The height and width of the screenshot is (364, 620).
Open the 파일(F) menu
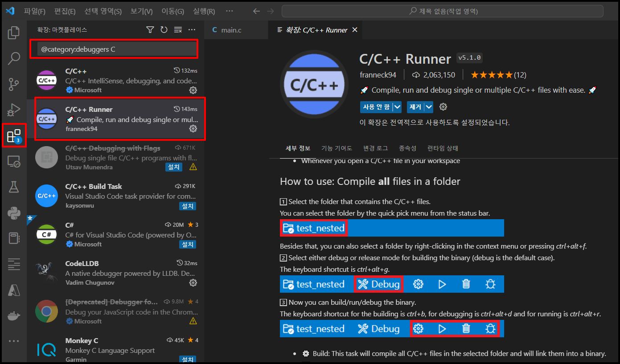click(x=34, y=11)
